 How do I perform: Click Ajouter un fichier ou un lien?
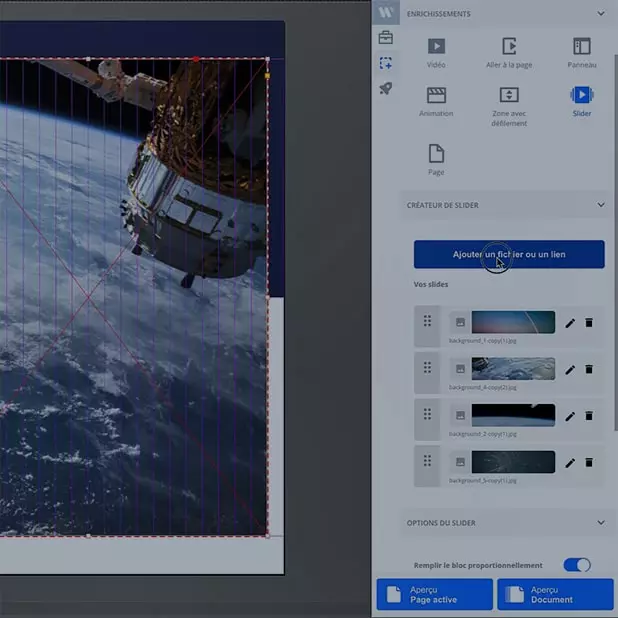[509, 254]
